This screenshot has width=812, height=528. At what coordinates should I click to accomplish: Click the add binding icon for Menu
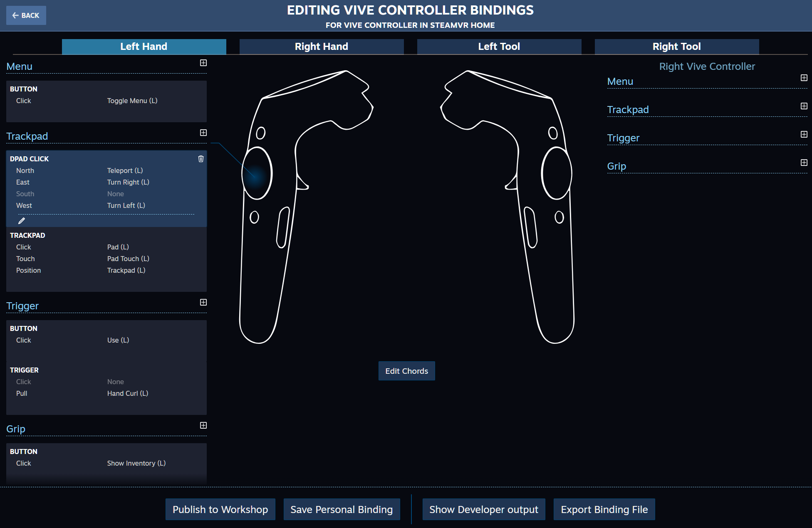click(x=203, y=63)
